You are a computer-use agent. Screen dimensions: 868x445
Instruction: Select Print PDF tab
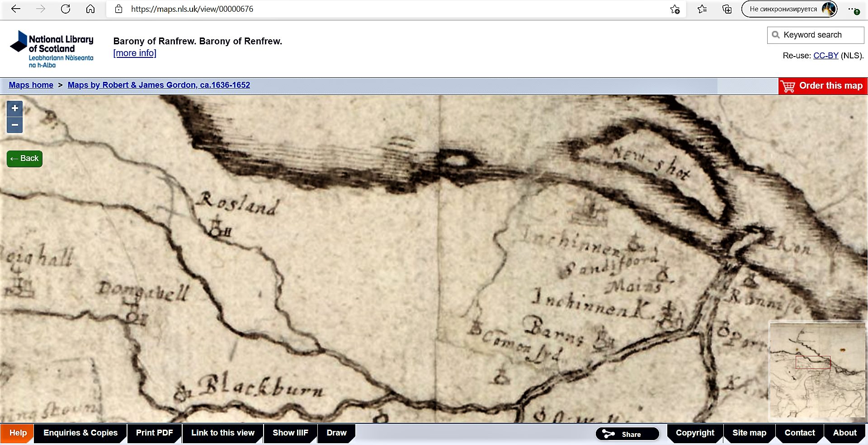pos(155,433)
